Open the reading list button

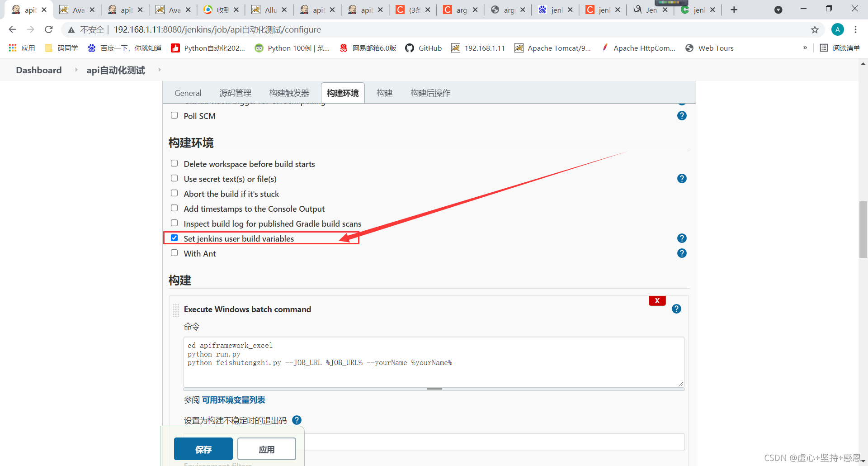[x=840, y=48]
